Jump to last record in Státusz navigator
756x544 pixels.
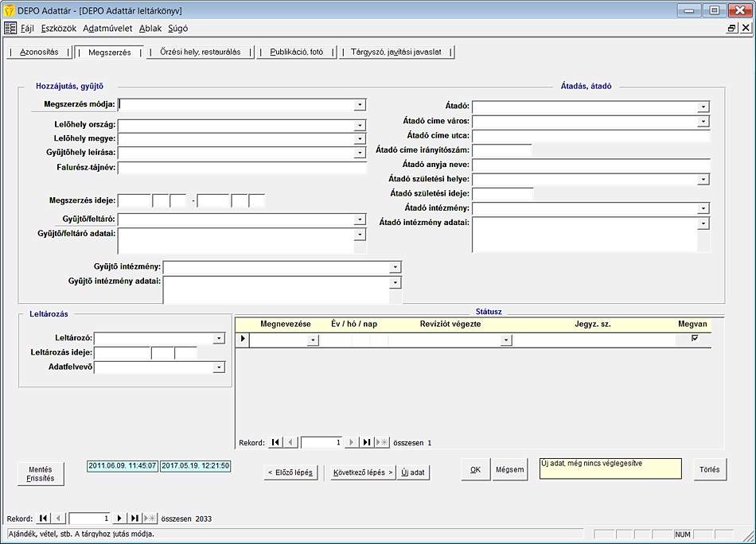[366, 442]
